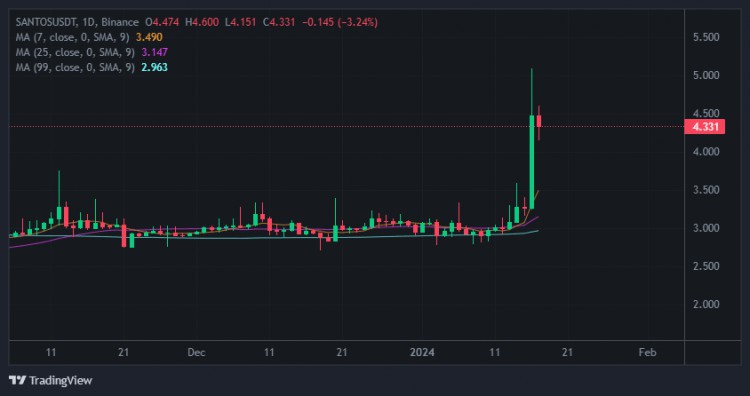Select the MA (25, close, 0, SMA, 9) legend
This screenshot has width=750, height=396.
(x=77, y=52)
